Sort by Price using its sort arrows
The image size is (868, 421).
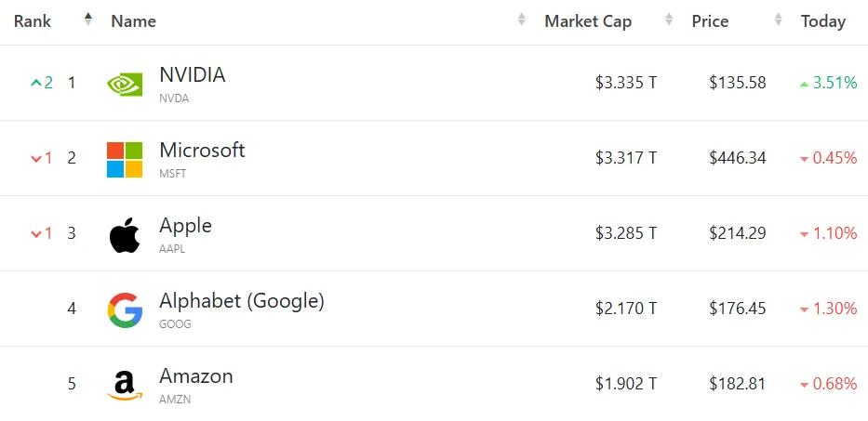778,20
